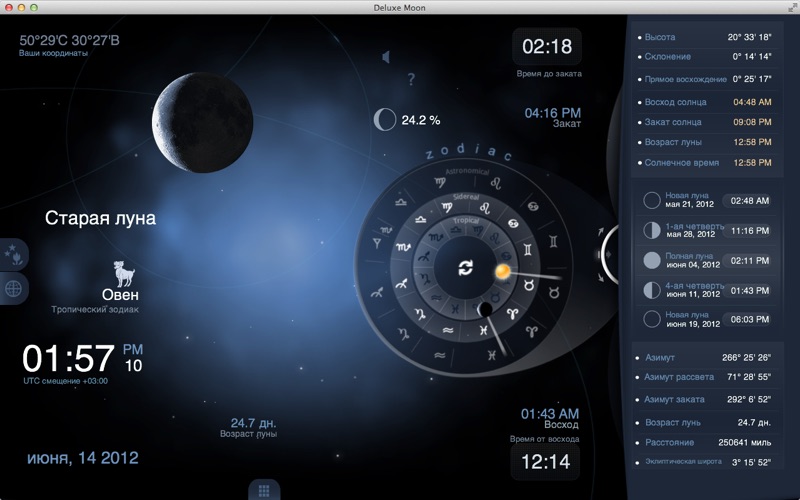Switch to the Astronomical zodiac label
Viewport: 800px width, 500px height.
[x=467, y=171]
